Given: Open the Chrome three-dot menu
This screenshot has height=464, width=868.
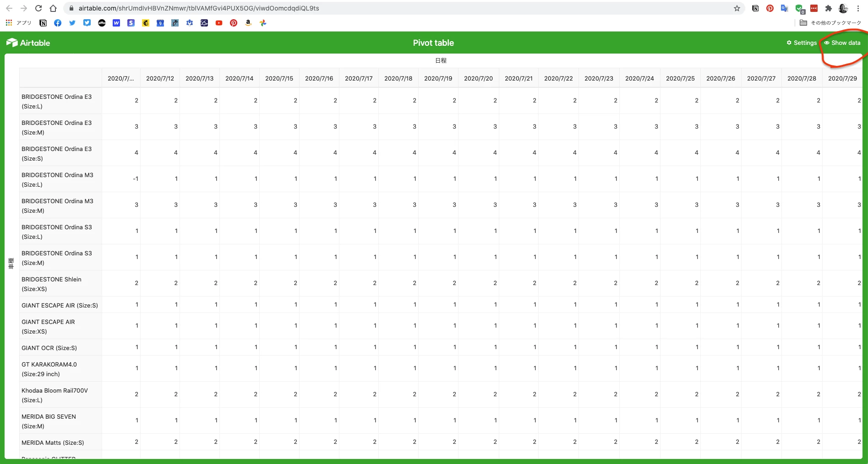Looking at the screenshot, I should click(858, 8).
